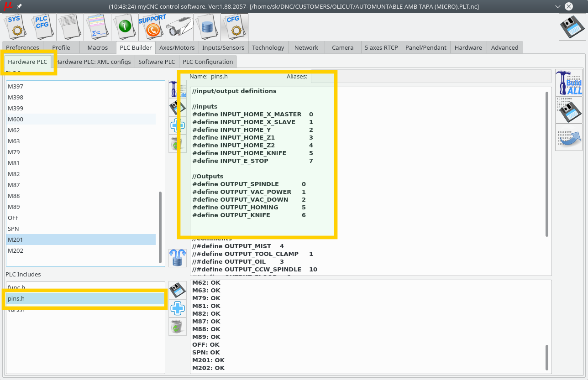
Task: Switch to the Axes/Motors tab
Action: pos(177,47)
